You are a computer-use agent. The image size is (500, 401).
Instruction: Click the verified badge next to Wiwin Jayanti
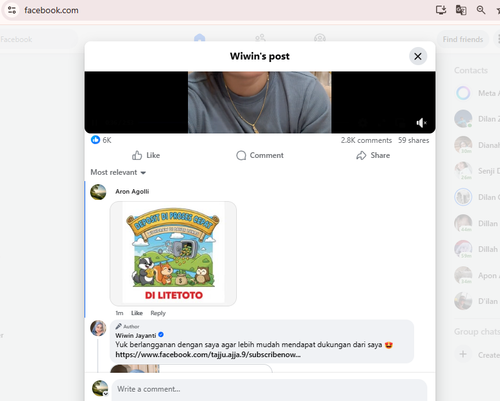point(161,335)
